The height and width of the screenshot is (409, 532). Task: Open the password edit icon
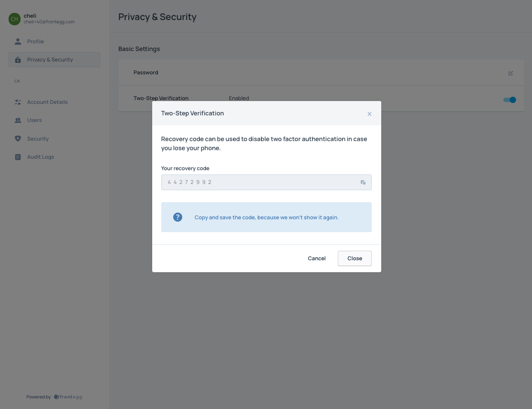[x=510, y=73]
